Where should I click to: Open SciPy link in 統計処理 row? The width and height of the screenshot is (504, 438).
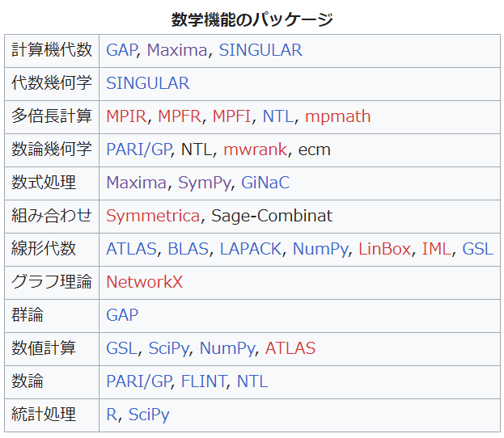coord(149,415)
